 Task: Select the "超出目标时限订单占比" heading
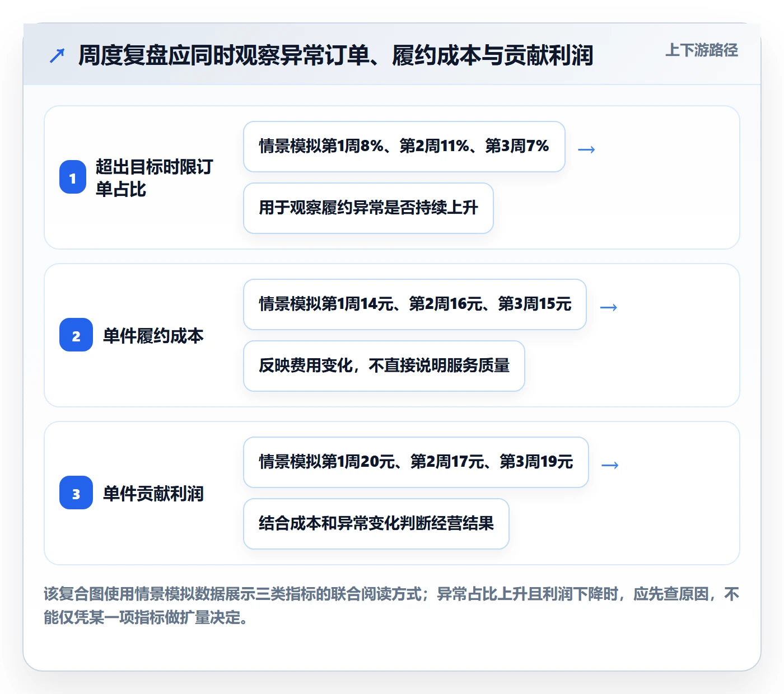point(154,178)
